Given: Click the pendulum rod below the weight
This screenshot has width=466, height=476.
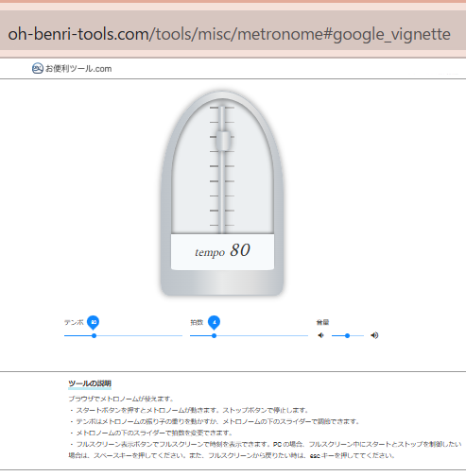Looking at the screenshot, I should pyautogui.click(x=222, y=192).
